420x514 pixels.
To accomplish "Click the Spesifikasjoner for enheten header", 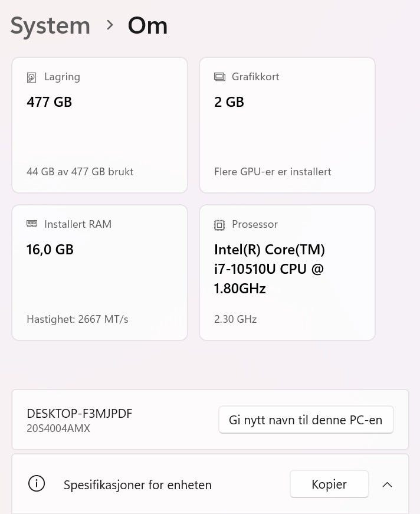I will [137, 485].
